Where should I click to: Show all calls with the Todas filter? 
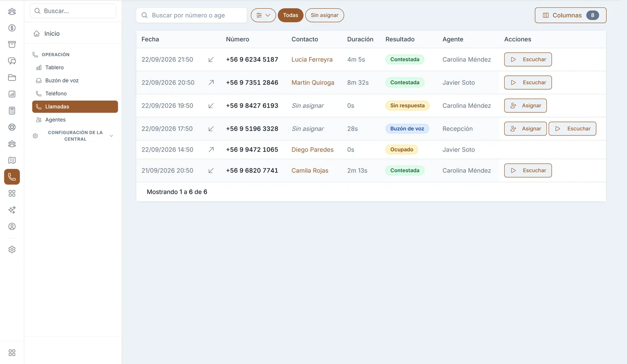click(290, 15)
